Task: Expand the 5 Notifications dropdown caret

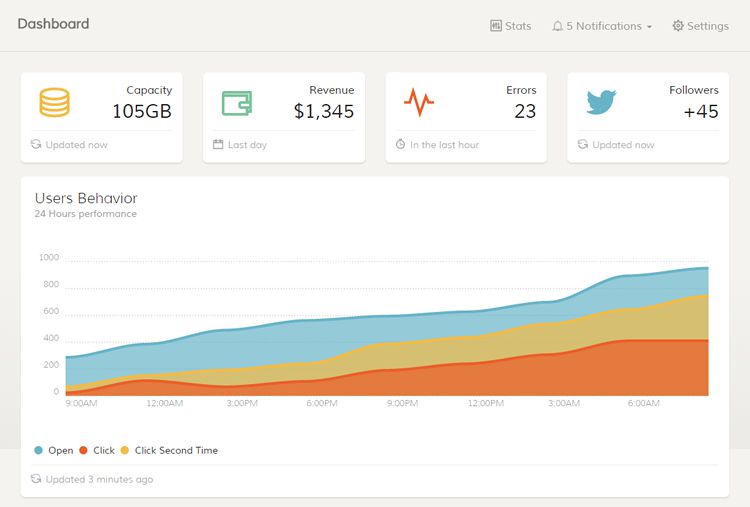Action: click(x=649, y=27)
